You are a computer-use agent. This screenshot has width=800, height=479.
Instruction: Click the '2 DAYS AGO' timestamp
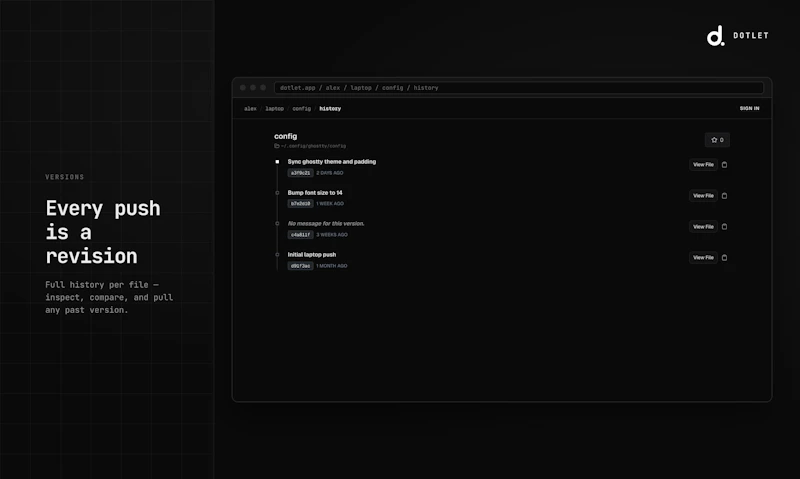click(330, 173)
